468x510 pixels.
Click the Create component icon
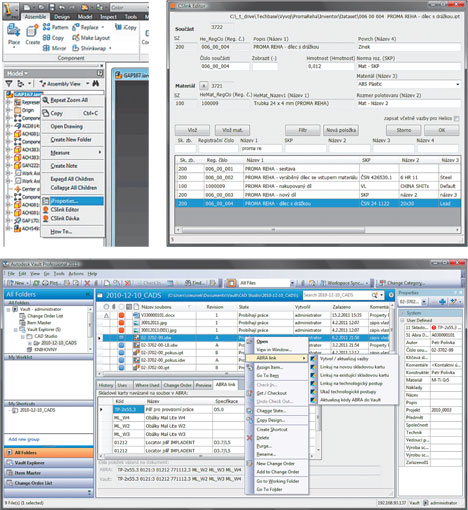click(x=32, y=34)
